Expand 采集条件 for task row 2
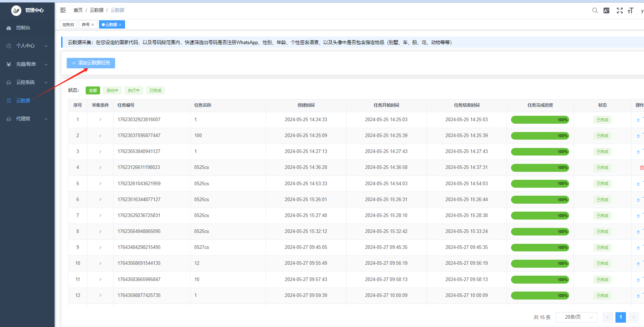The height and width of the screenshot is (327, 644). [x=100, y=136]
